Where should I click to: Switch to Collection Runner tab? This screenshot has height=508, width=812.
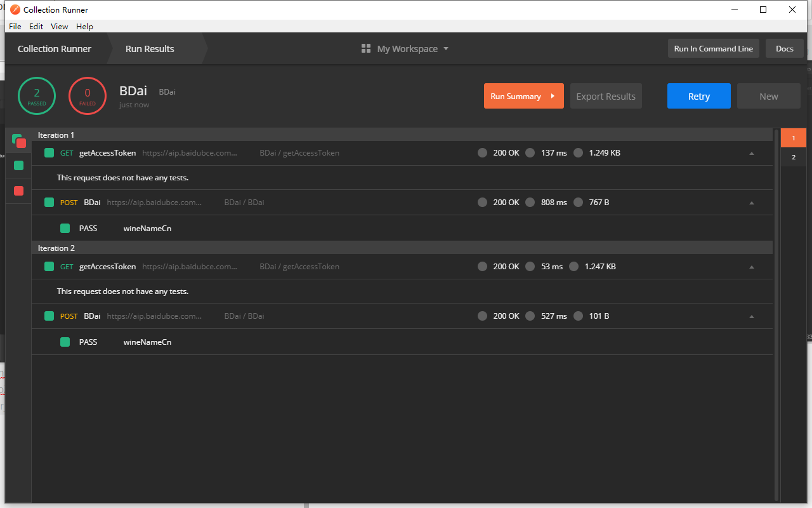55,49
